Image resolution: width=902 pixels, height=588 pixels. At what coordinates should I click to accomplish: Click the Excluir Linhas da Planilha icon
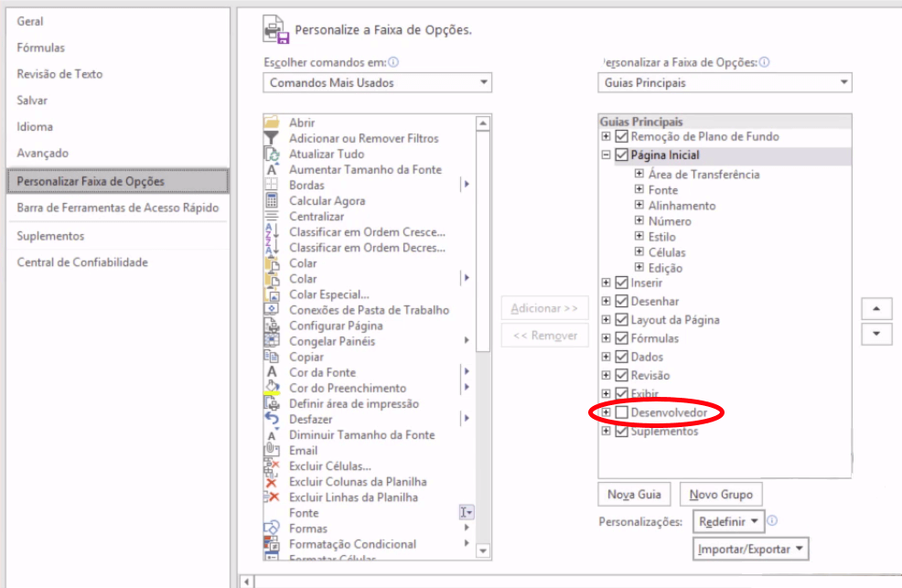272,497
